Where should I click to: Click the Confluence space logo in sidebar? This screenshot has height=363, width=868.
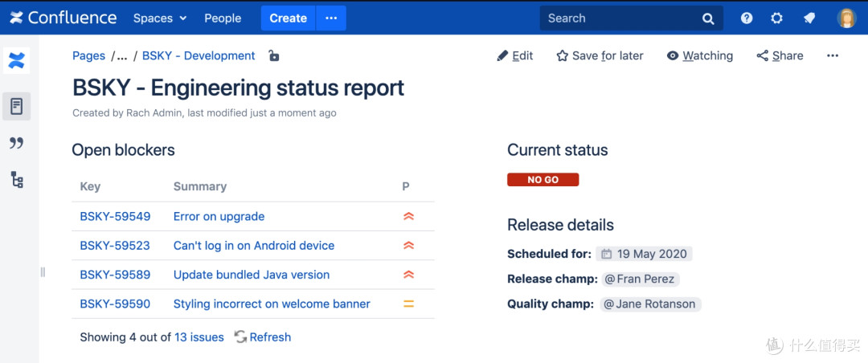pyautogui.click(x=17, y=60)
